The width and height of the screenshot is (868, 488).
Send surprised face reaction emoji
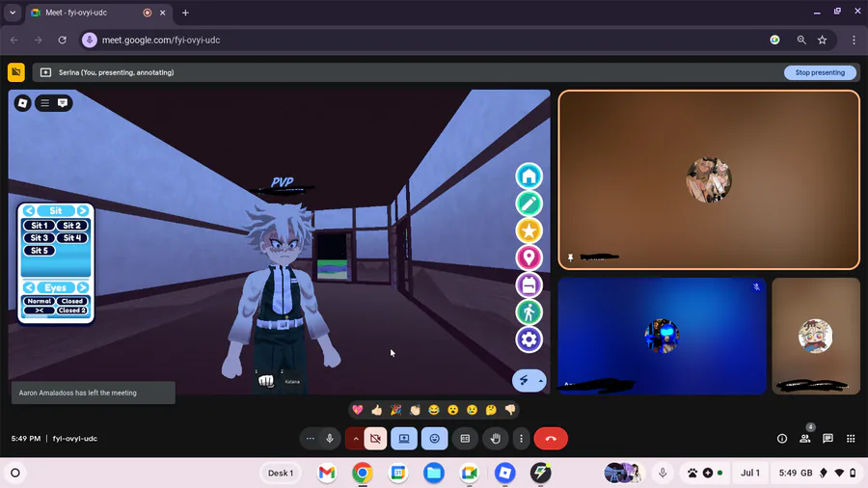(453, 410)
